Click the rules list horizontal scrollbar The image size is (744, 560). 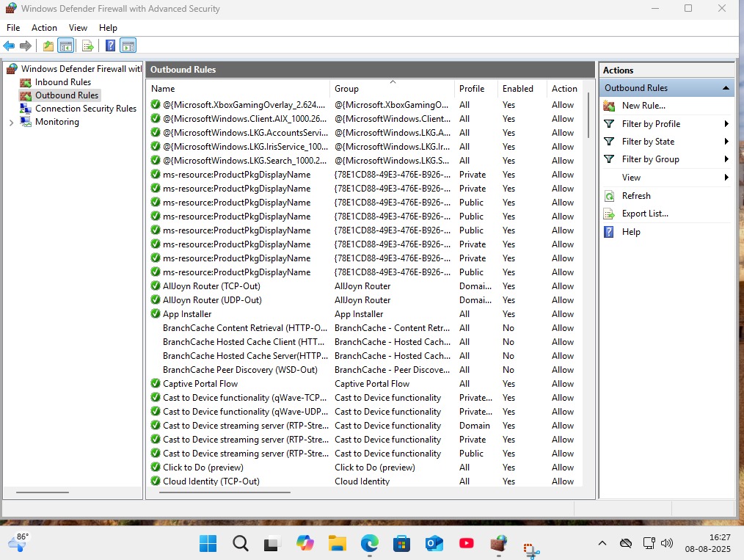225,492
